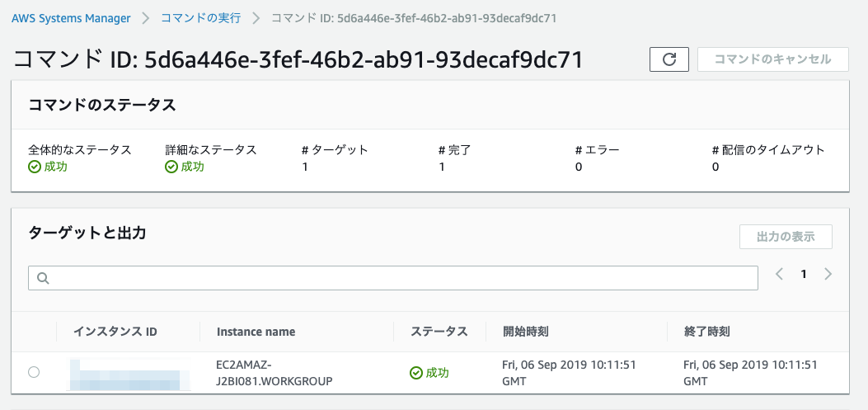Viewport: 868px width, 410px height.
Task: Click the 全体的なステータス label
Action: [80, 149]
